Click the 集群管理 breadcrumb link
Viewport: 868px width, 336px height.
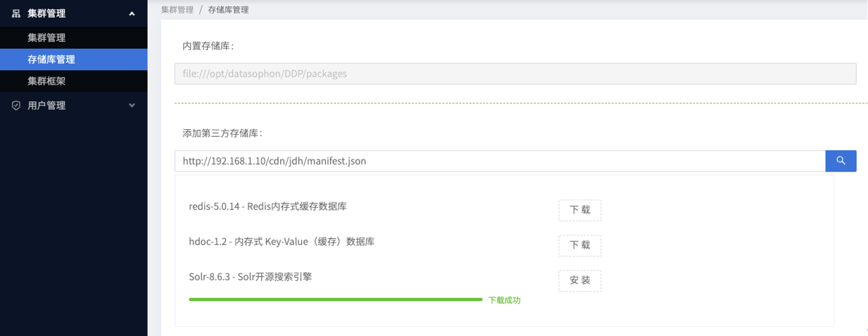point(177,10)
